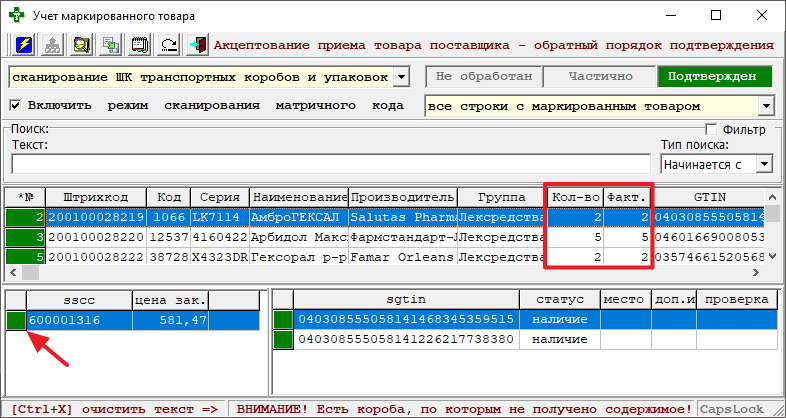Click the lightning bolt toolbar icon
This screenshot has height=418, width=786.
pyautogui.click(x=23, y=45)
